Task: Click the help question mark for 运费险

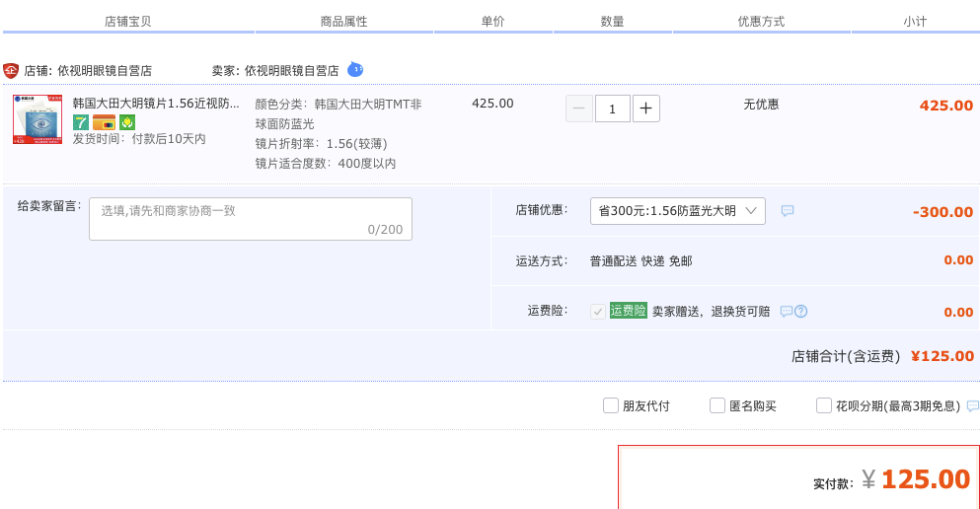Action: click(800, 311)
